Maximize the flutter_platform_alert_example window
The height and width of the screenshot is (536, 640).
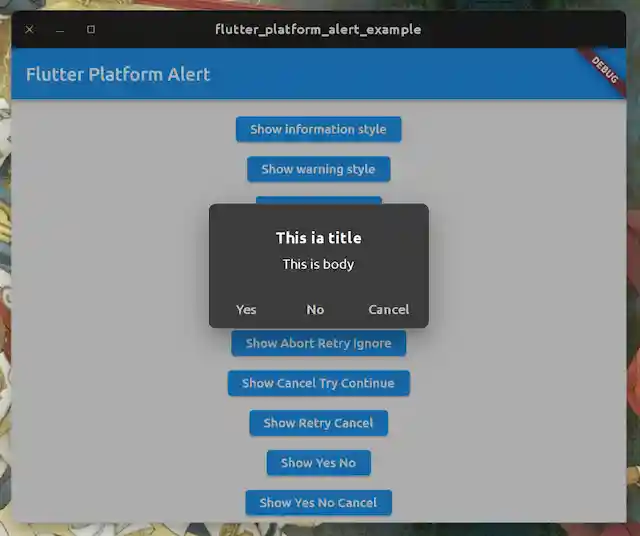91,29
